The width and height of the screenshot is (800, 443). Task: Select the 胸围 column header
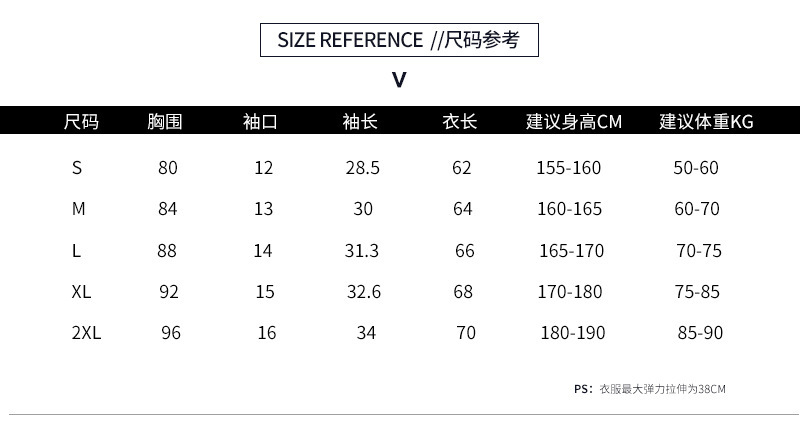(164, 122)
